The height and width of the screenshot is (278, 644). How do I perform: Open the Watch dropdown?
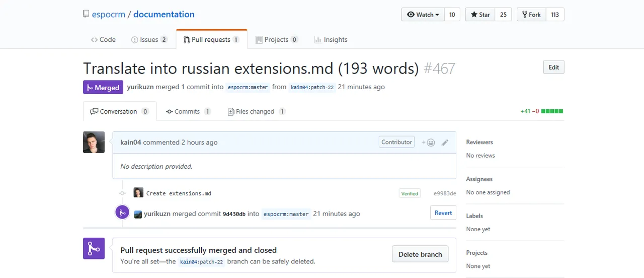423,15
